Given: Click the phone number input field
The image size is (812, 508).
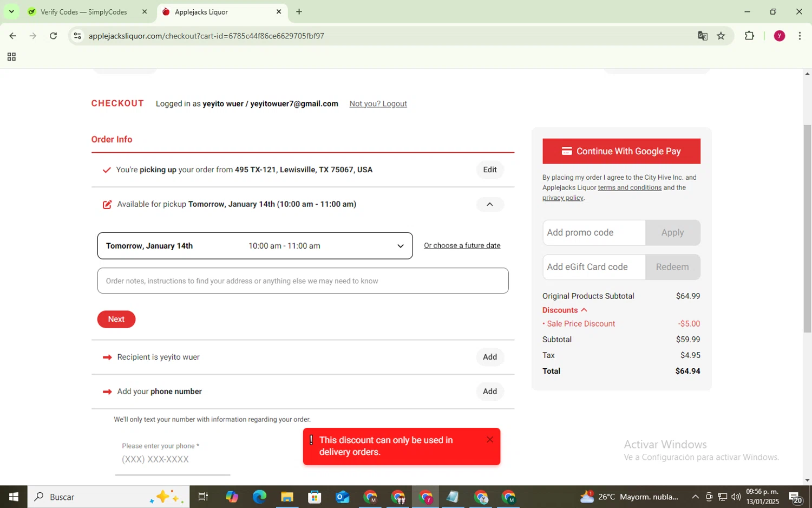Looking at the screenshot, I should pos(173,459).
